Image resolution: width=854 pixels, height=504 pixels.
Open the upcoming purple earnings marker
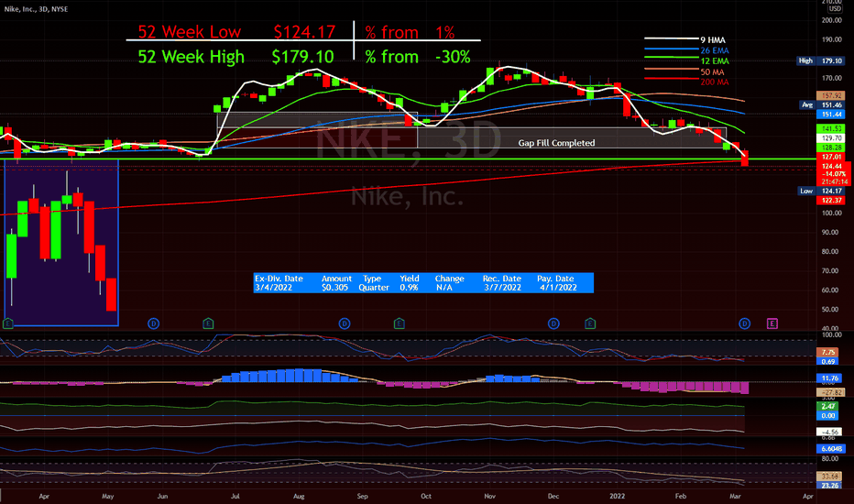click(772, 323)
